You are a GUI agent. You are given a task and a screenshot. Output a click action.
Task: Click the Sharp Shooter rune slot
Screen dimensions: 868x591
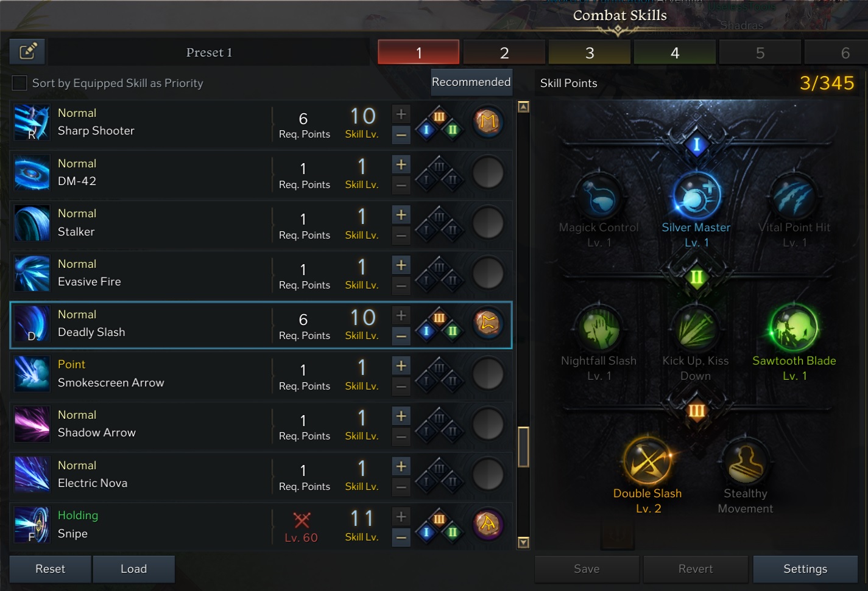click(488, 122)
